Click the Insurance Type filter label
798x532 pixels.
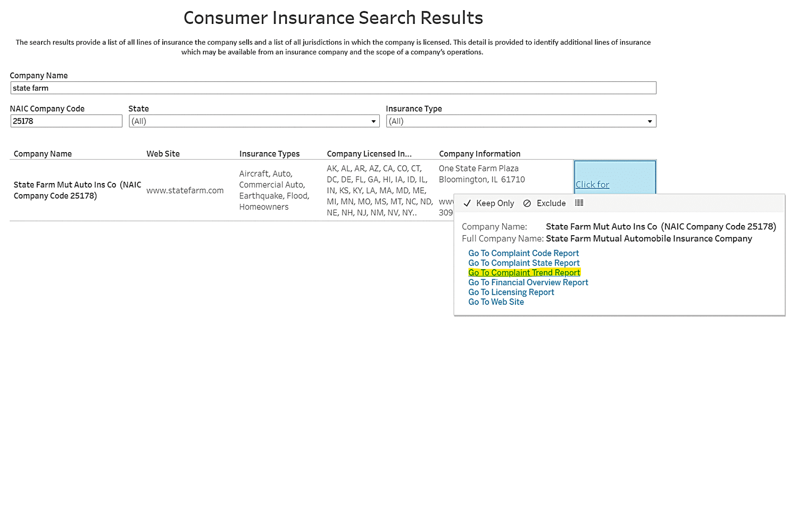tap(414, 109)
